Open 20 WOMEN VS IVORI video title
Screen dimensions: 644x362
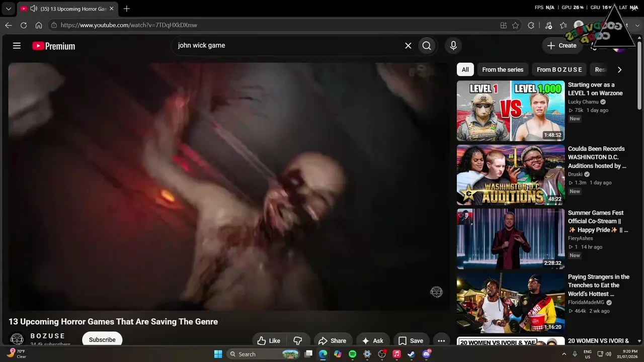[x=598, y=341]
